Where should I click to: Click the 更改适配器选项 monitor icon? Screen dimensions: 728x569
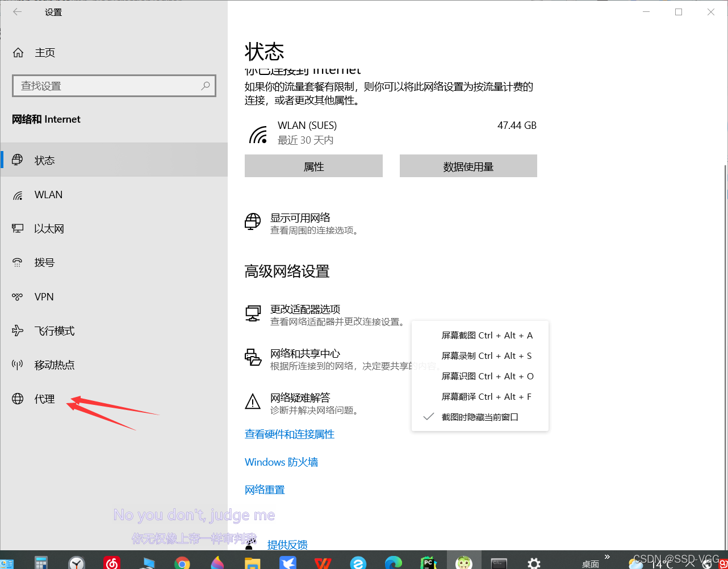click(253, 312)
